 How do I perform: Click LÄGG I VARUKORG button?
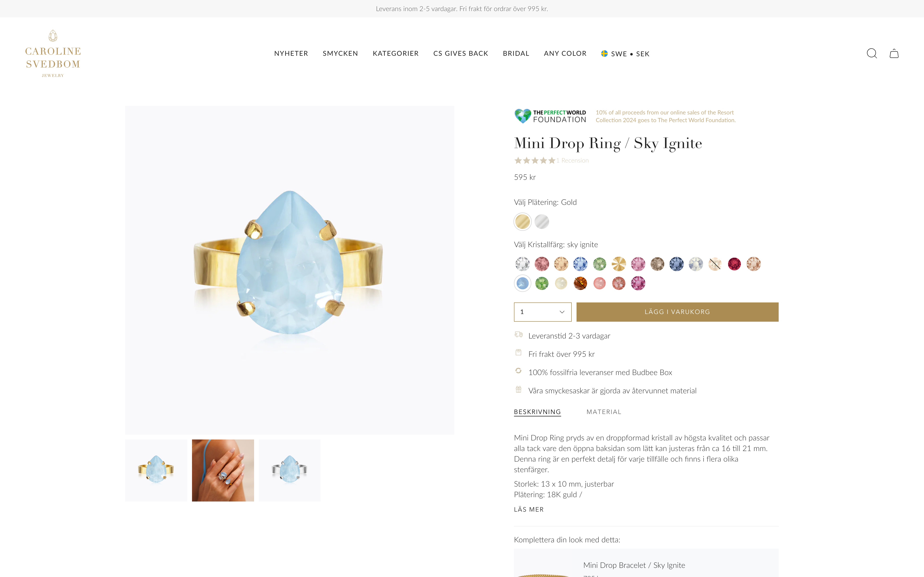coord(677,312)
